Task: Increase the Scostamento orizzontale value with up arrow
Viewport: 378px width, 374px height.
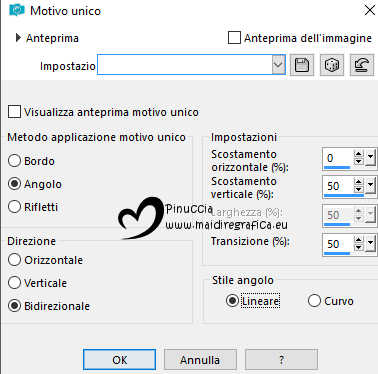Action: [x=358, y=154]
